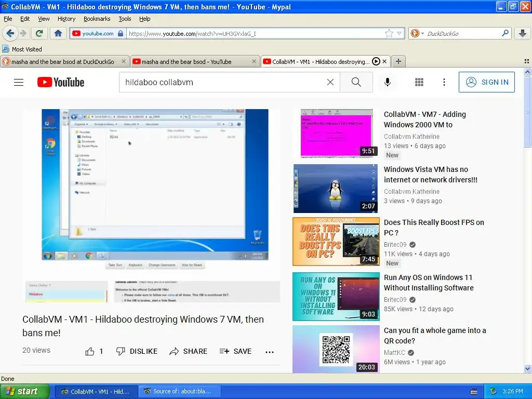The height and width of the screenshot is (399, 532).
Task: Click the YouTube logo
Action: tap(61, 82)
